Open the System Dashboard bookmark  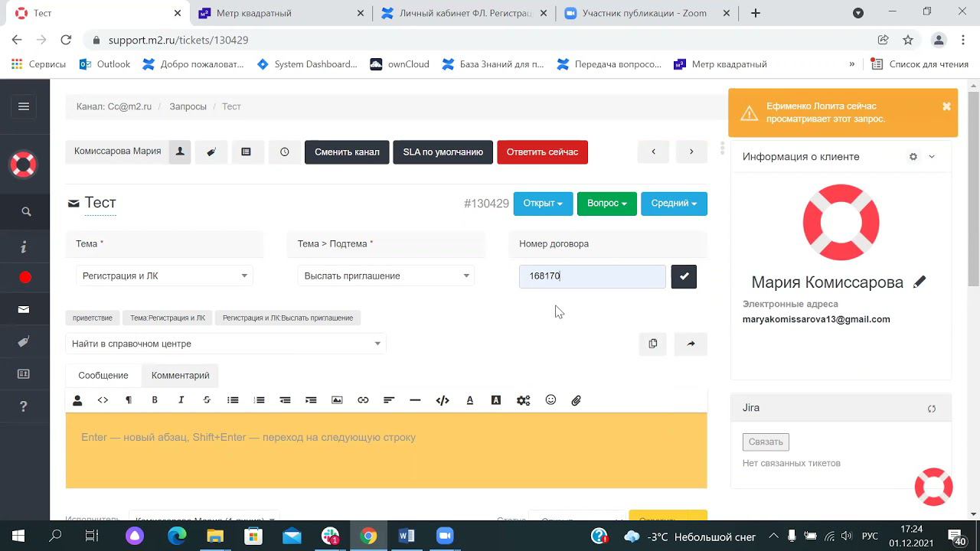(x=307, y=64)
